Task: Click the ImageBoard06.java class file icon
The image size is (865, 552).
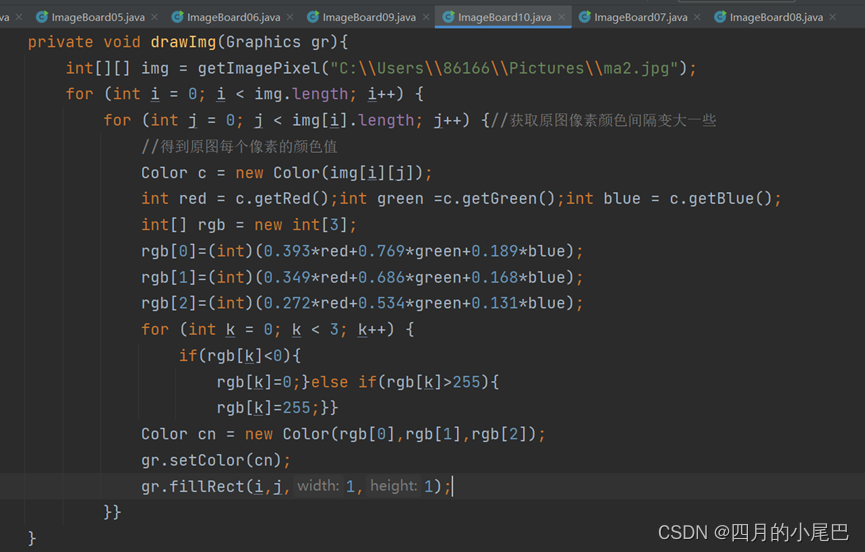Action: click(177, 17)
